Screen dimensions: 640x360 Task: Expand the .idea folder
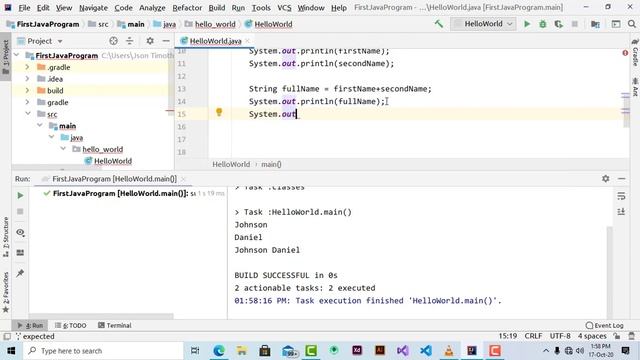pyautogui.click(x=27, y=79)
